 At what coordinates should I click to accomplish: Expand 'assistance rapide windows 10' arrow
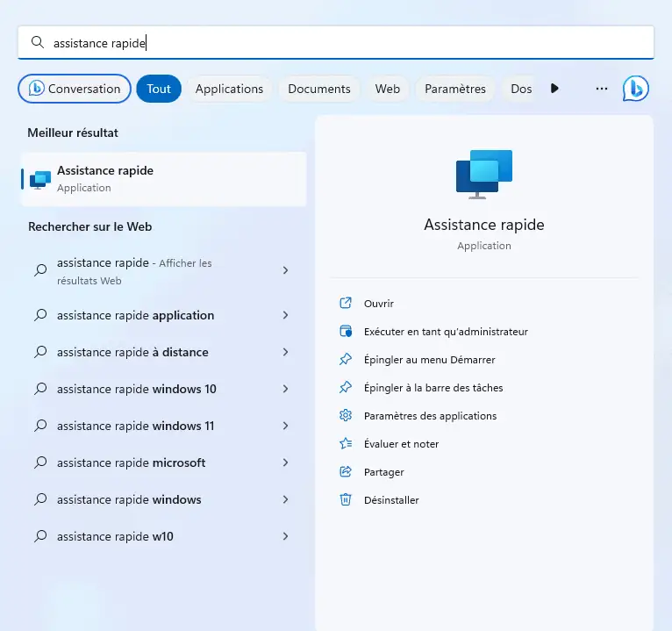[x=285, y=389]
